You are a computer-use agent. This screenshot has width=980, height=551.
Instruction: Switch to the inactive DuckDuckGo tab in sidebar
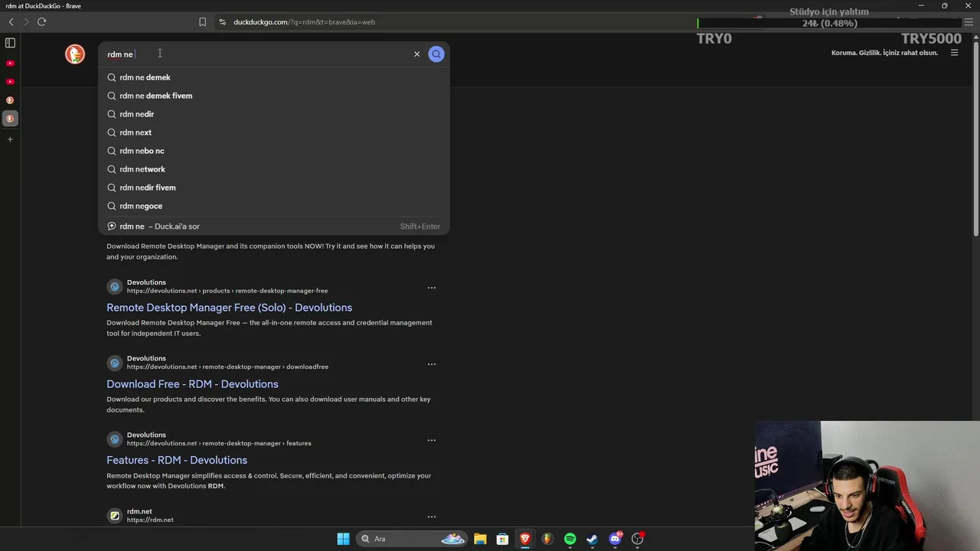(10, 100)
